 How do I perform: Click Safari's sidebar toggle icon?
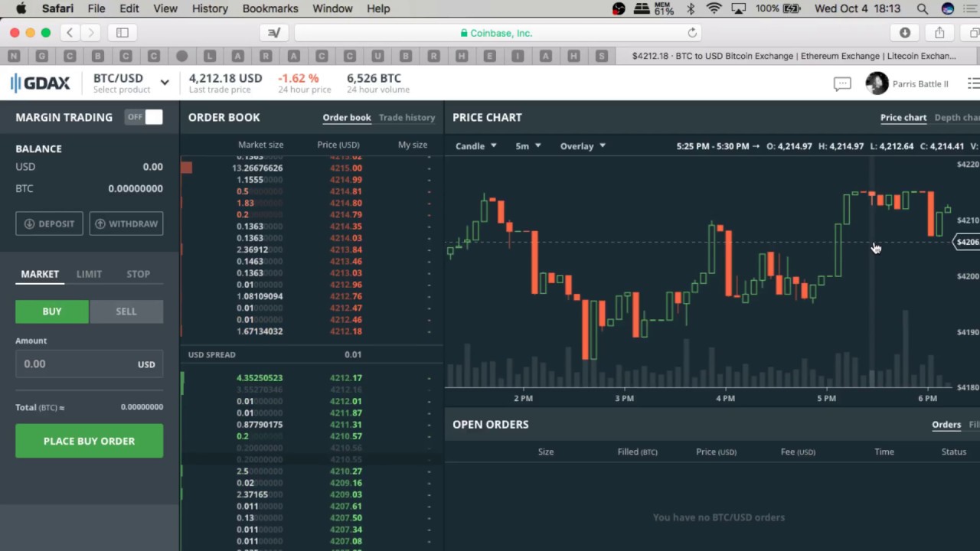(x=122, y=33)
